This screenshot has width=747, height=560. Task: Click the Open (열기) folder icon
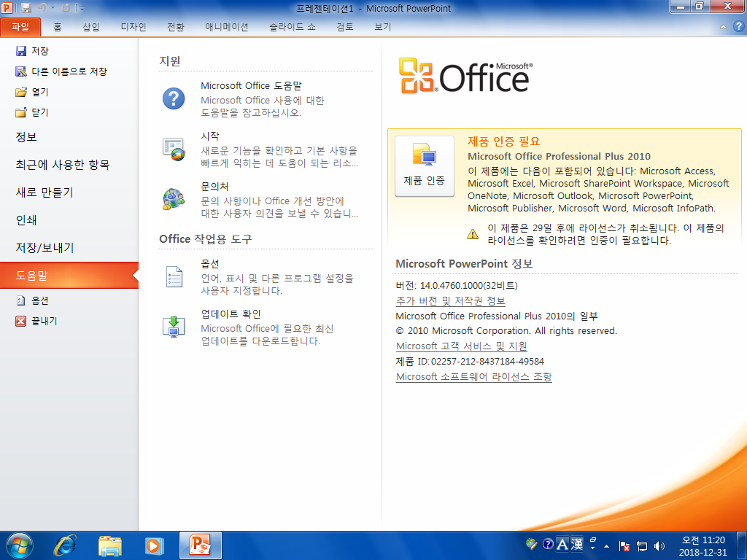(x=21, y=92)
